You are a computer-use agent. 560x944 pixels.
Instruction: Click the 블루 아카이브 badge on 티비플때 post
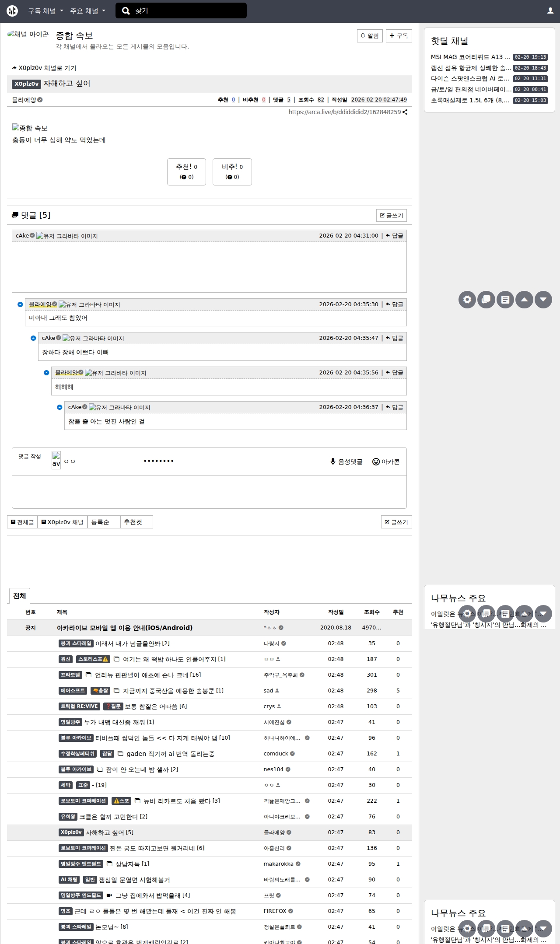coord(76,738)
